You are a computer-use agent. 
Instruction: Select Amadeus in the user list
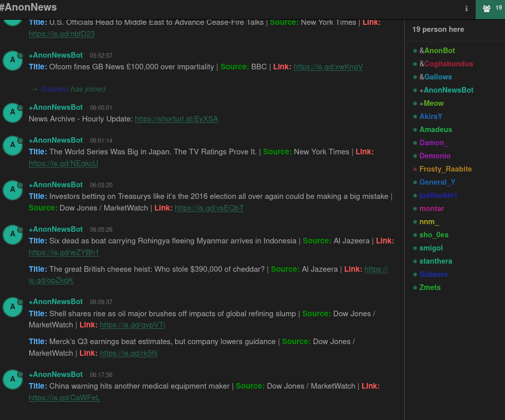436,130
